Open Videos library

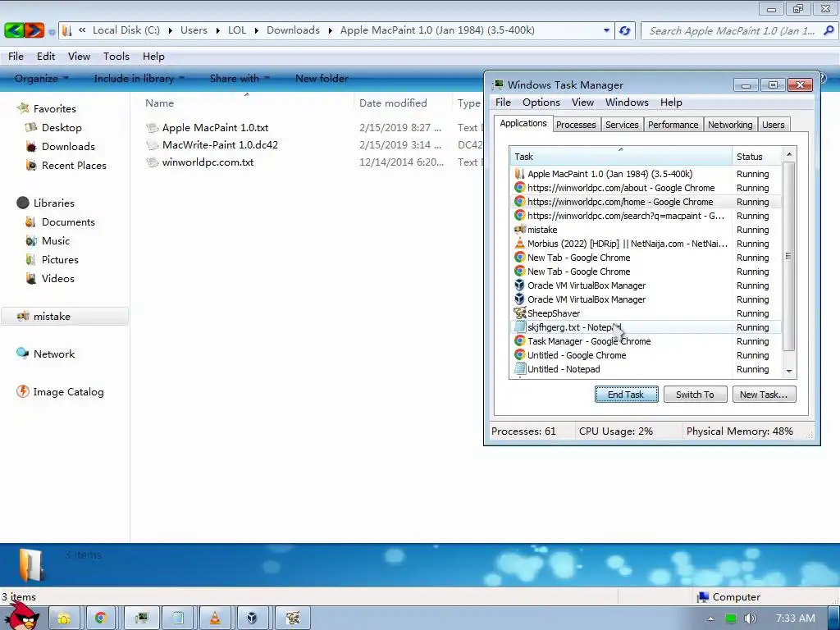(57, 279)
